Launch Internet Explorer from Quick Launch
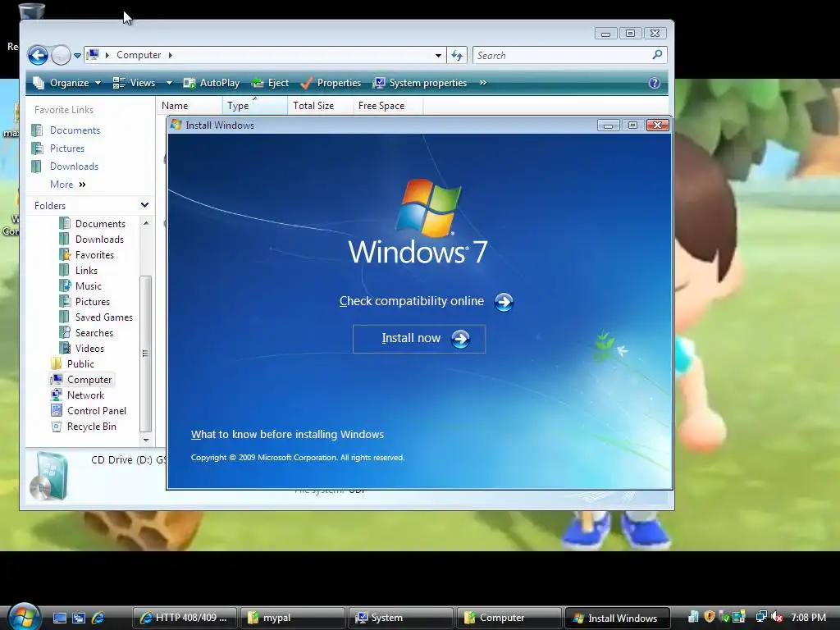Viewport: 840px width, 630px height. (x=98, y=619)
